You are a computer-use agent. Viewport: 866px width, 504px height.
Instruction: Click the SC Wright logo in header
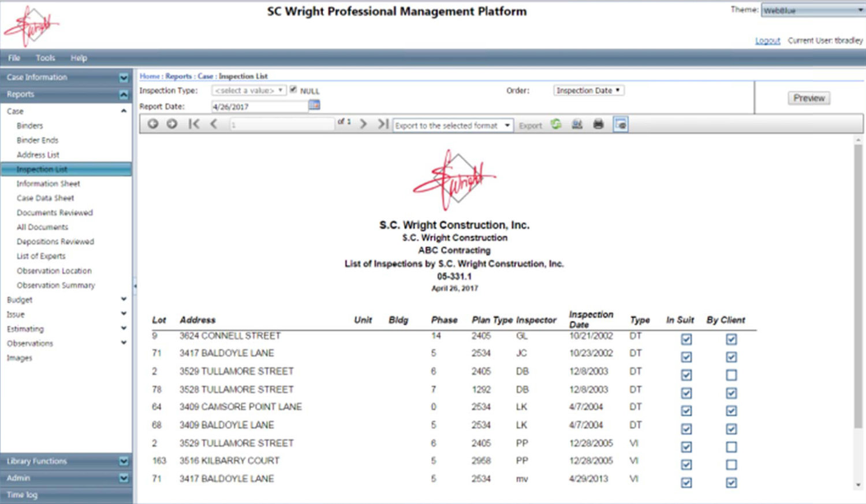(x=32, y=26)
